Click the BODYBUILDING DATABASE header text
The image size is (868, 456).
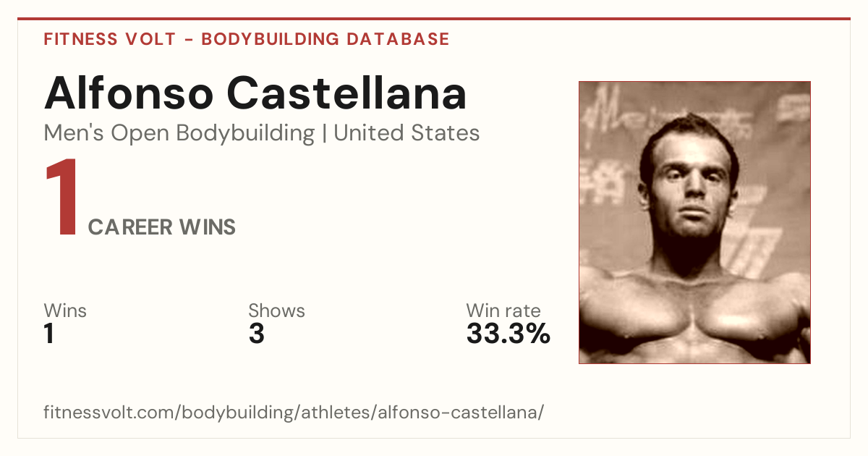325,39
